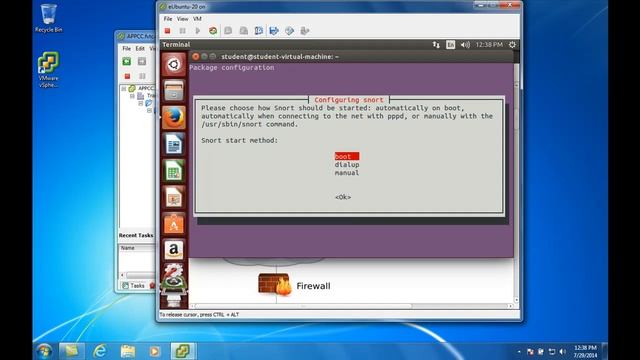The image size is (640, 360).
Task: Click the Ubuntu panel clock 12:38 PM
Action: [489, 44]
